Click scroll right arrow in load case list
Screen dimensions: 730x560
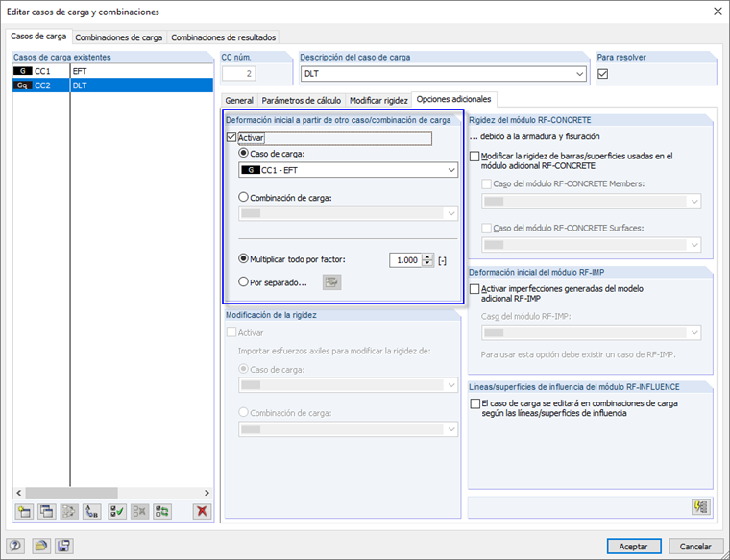tap(207, 493)
